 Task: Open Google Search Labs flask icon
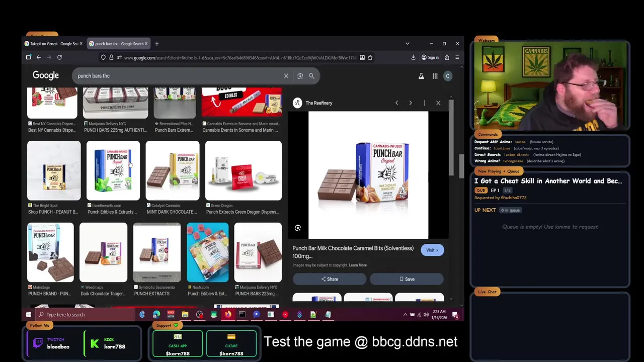(x=421, y=76)
